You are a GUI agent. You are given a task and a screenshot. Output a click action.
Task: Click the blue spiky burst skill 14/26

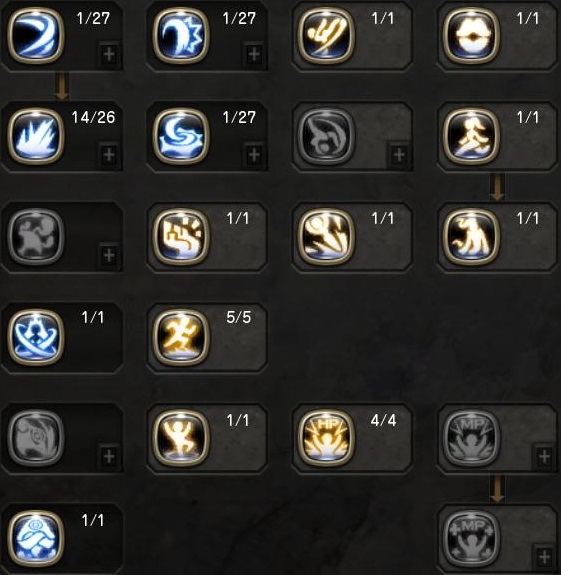point(36,136)
